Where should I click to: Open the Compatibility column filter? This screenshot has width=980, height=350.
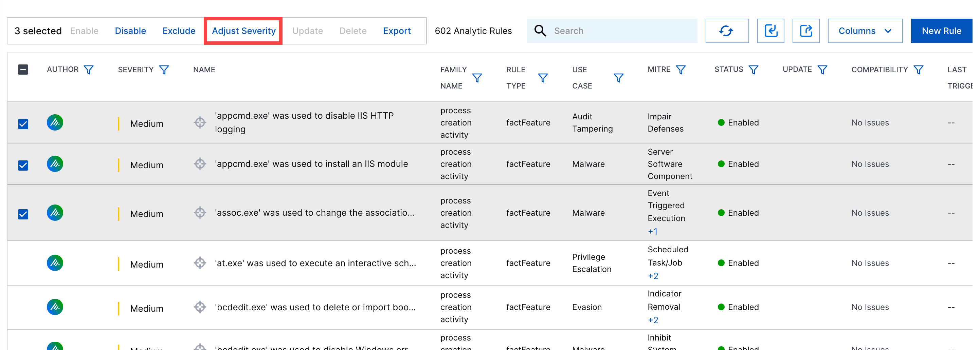pos(919,70)
